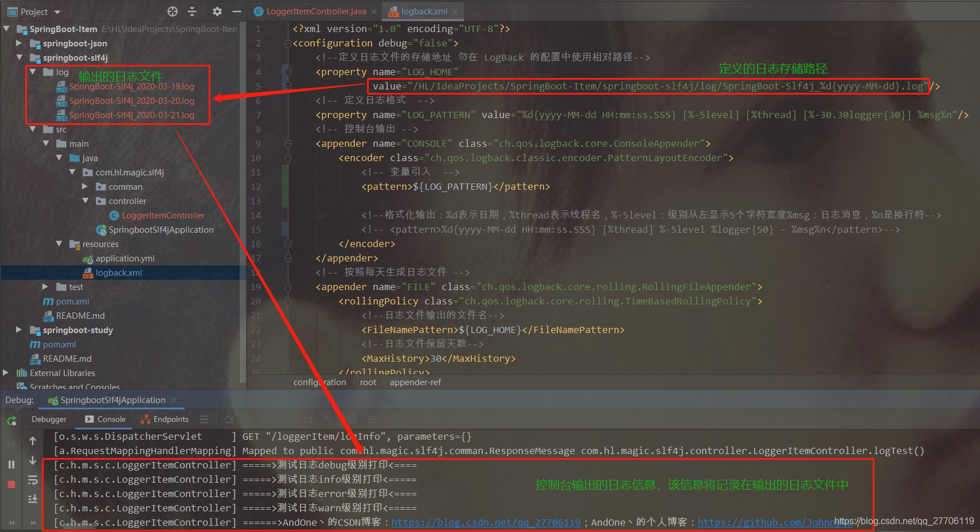Open the blog.csdn.net link in console

click(486, 522)
